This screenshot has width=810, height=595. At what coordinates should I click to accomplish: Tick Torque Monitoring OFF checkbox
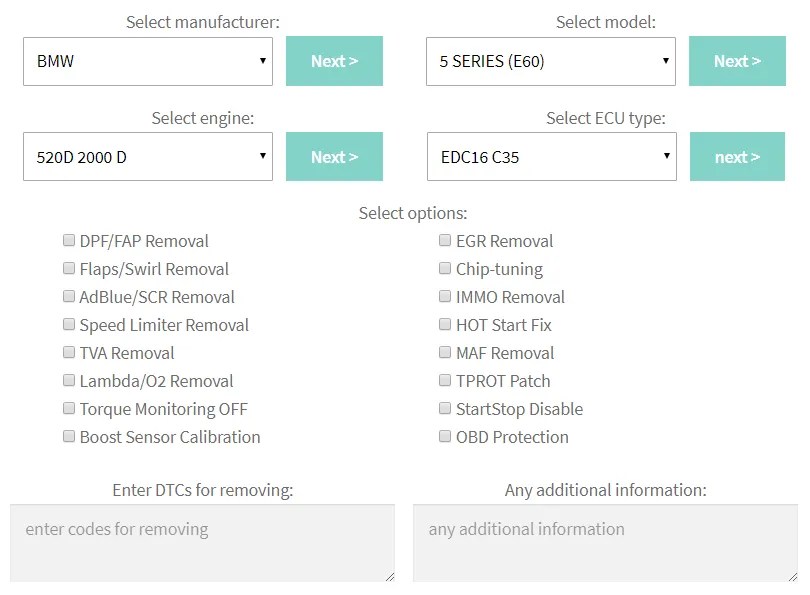click(x=69, y=408)
